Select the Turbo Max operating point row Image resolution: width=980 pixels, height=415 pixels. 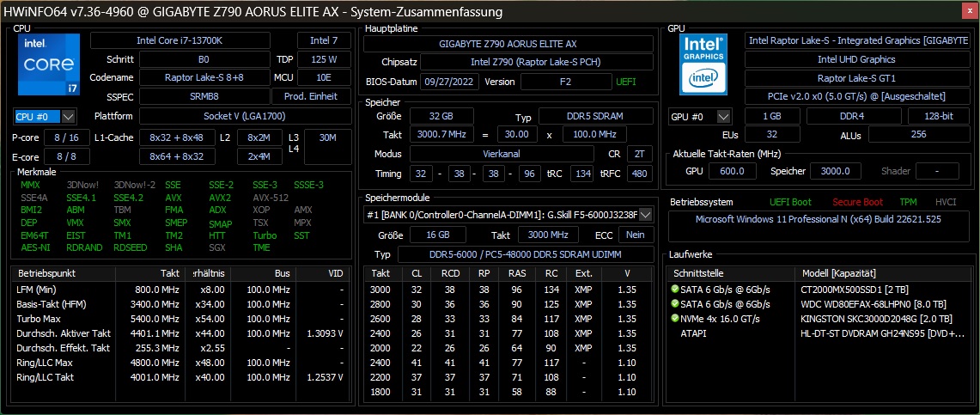(x=180, y=319)
